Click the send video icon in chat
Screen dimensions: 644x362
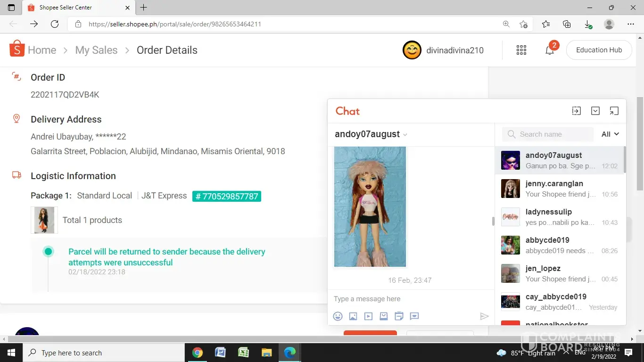pyautogui.click(x=369, y=316)
